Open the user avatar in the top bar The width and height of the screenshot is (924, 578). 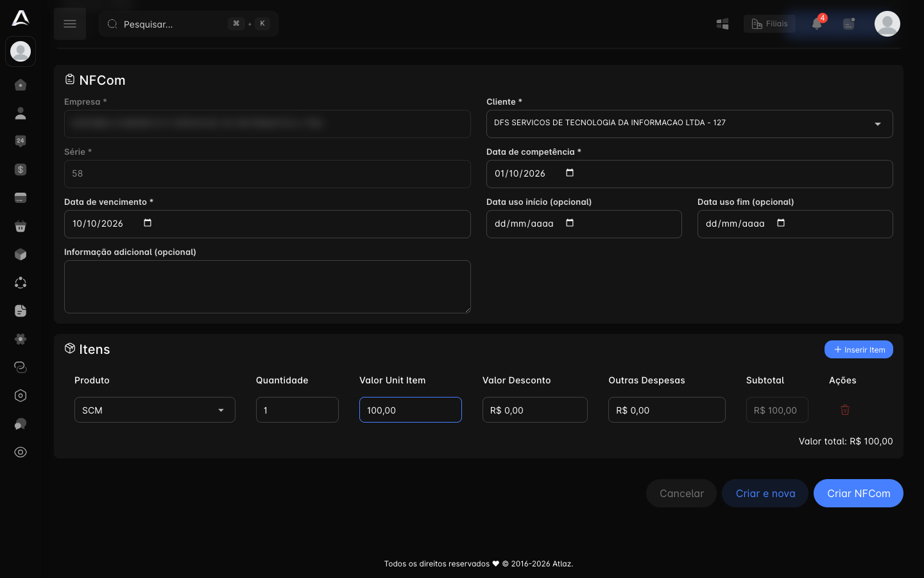tap(887, 24)
